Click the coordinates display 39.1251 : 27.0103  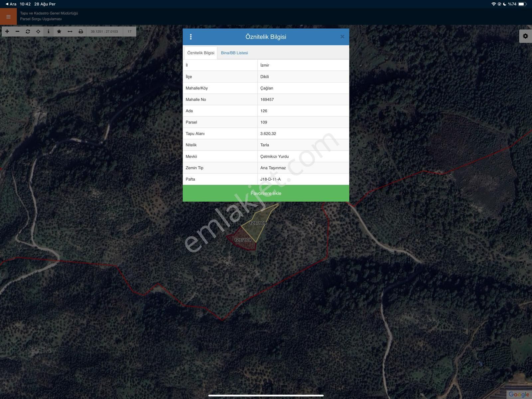coord(104,32)
